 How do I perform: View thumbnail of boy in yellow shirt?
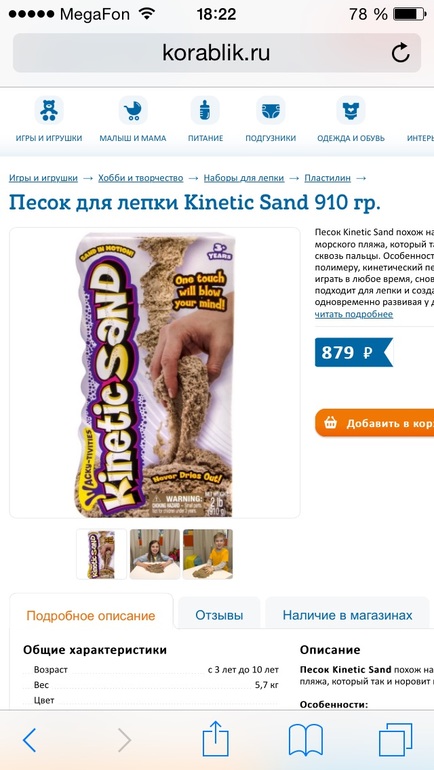(x=208, y=554)
